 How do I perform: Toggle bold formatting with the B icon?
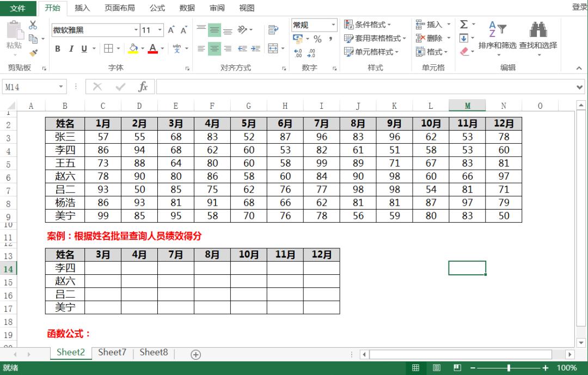pyautogui.click(x=57, y=48)
